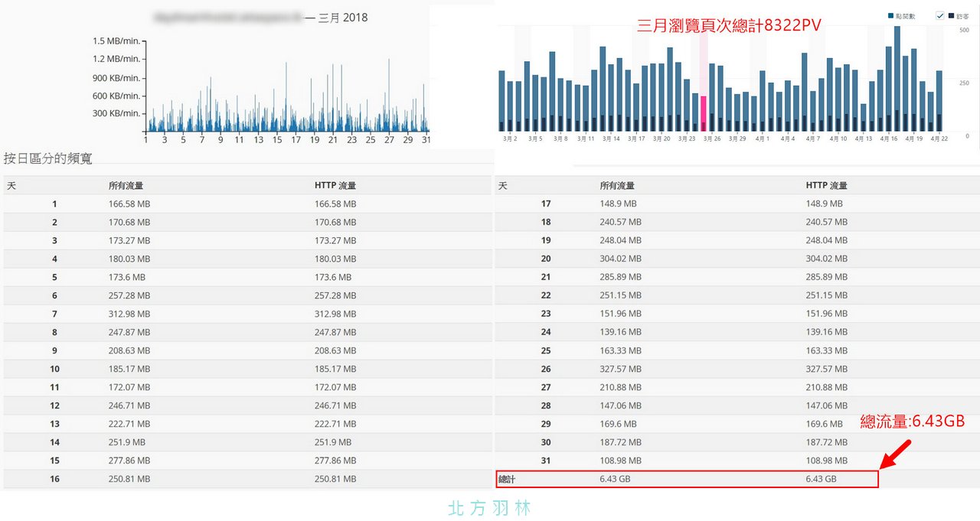
Task: Click day 16 HTTP 流量 value 250.81 MB
Action: click(335, 479)
